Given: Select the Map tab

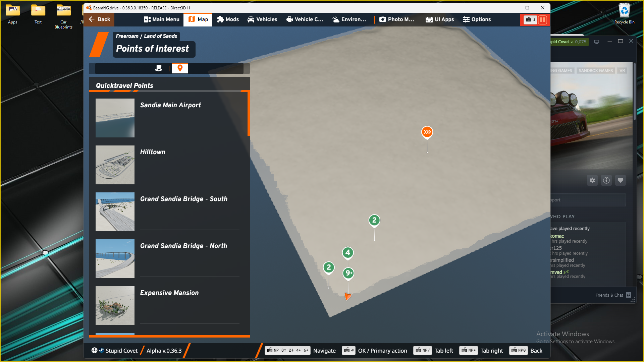Looking at the screenshot, I should (198, 19).
